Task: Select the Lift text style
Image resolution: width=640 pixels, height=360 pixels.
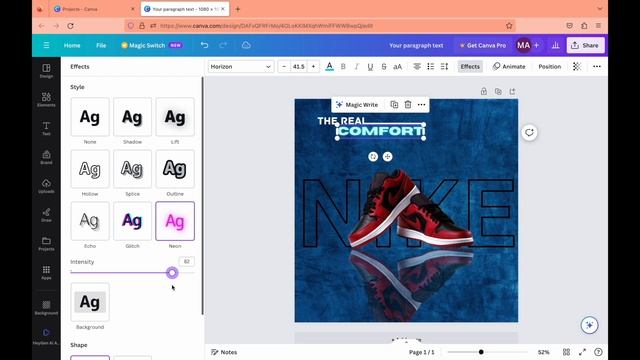Action: (x=175, y=117)
